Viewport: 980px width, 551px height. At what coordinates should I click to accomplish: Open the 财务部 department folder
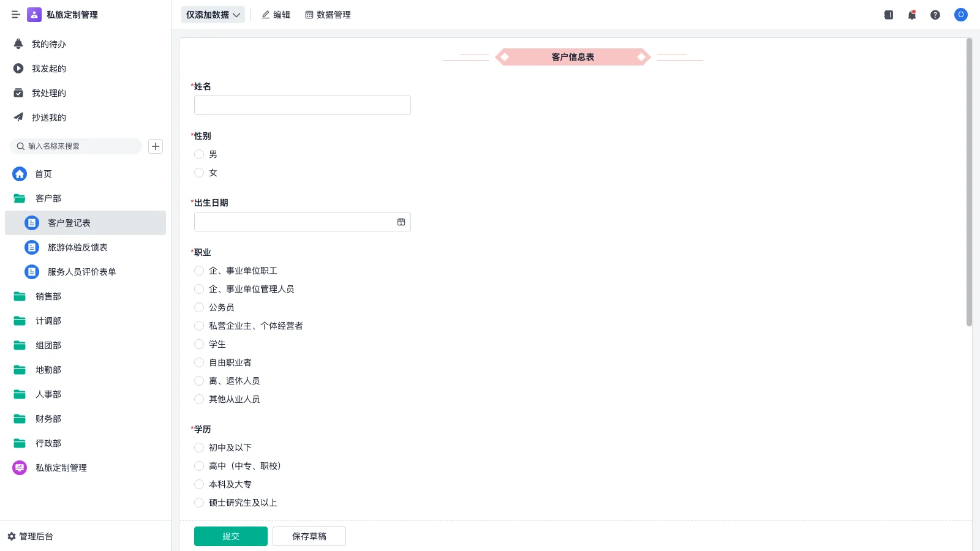(48, 419)
